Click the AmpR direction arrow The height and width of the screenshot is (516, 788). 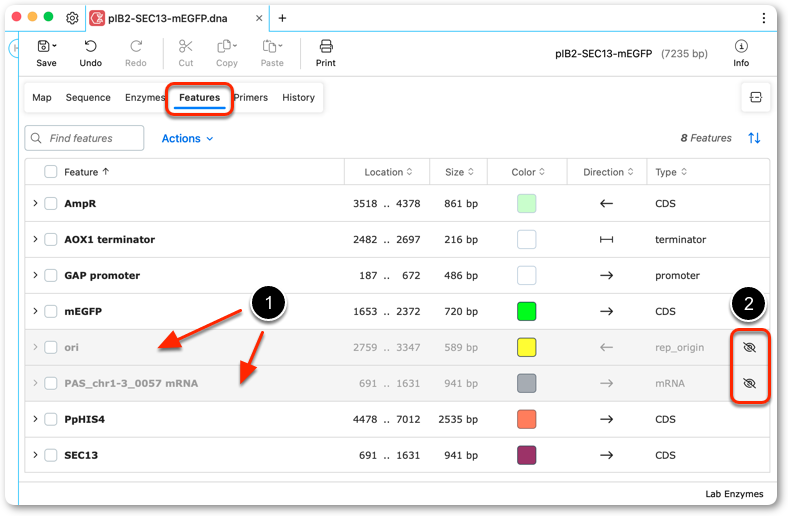[x=607, y=203]
